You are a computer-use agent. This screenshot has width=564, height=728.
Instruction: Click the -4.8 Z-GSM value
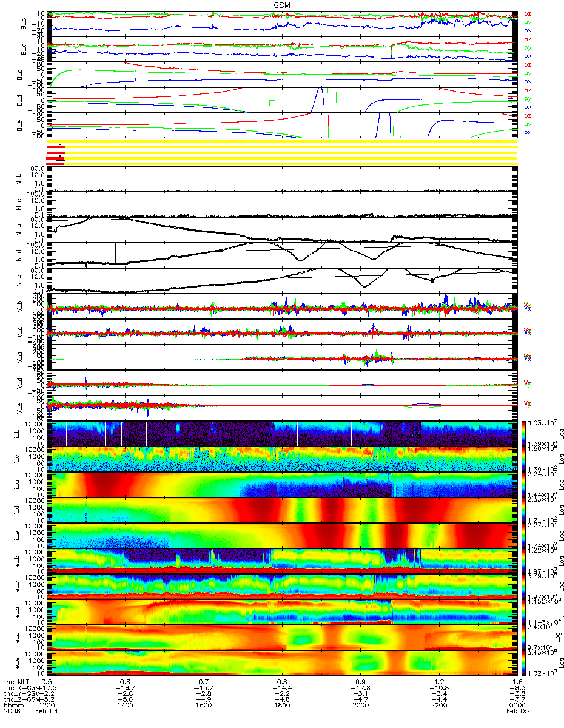coord(281,699)
